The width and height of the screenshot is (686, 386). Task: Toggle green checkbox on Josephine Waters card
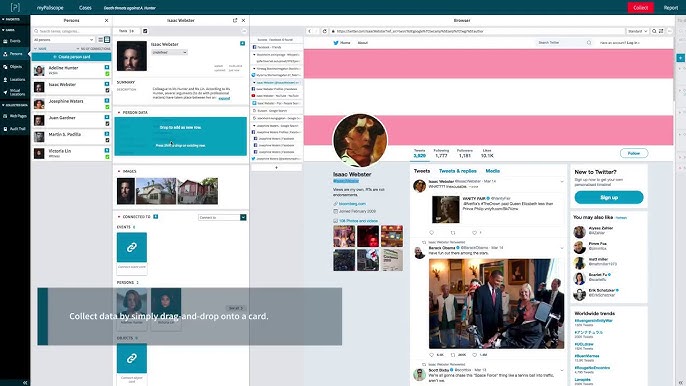107,107
